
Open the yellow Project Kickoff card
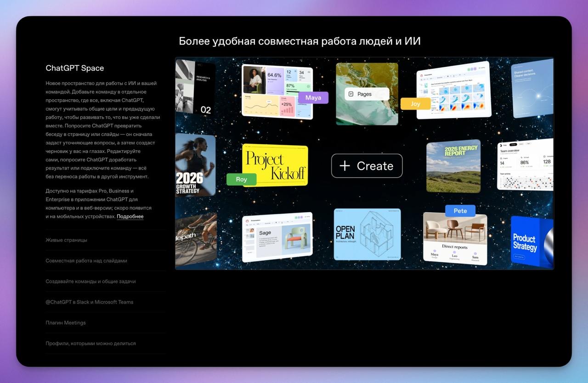275,165
